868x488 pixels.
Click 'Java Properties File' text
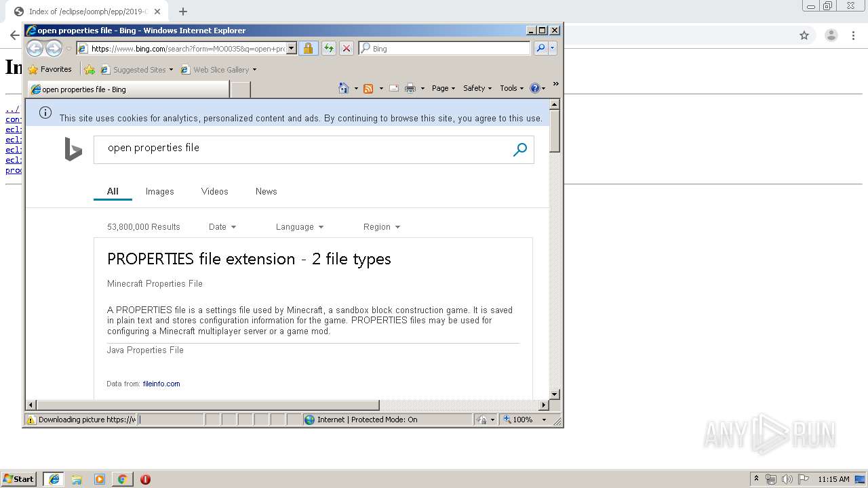[x=145, y=350]
